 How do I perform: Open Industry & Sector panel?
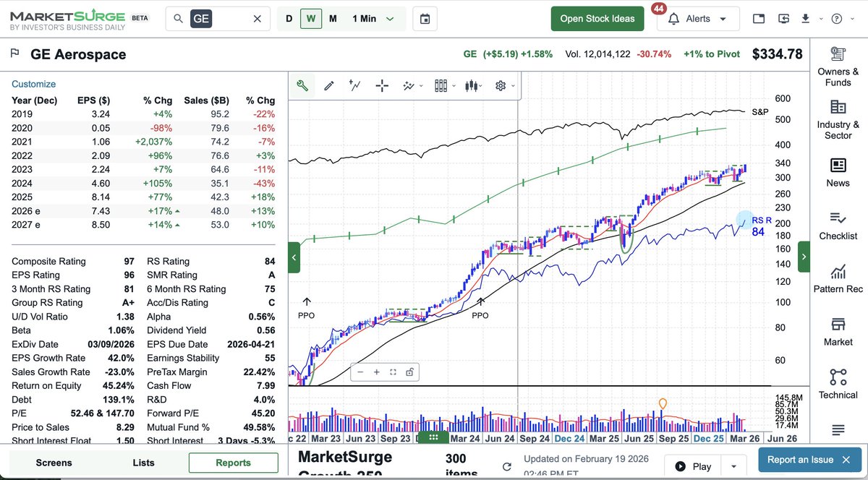point(838,119)
